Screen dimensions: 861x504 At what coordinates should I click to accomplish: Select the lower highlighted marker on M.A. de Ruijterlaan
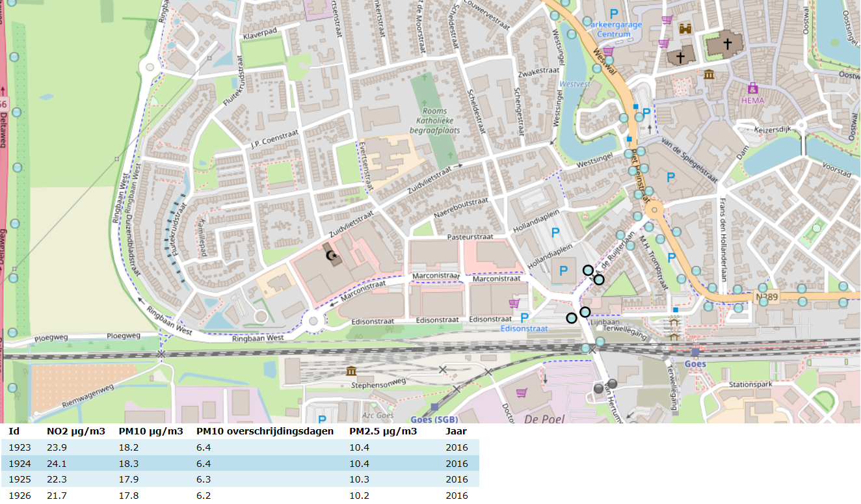tap(599, 280)
